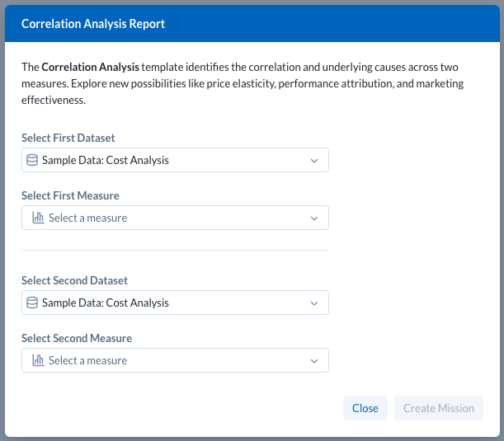Screen dimensions: 504x441
Task: Expand the First Dataset chevron arrow
Action: point(313,160)
